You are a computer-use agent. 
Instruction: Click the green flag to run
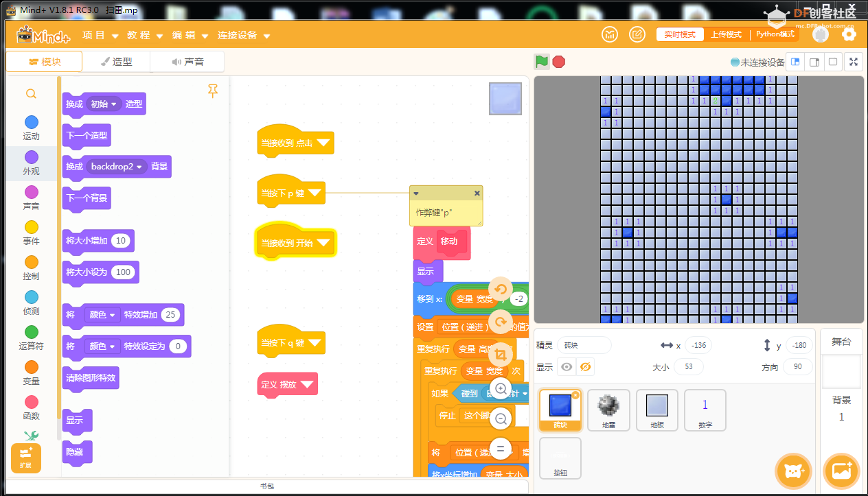pos(542,62)
